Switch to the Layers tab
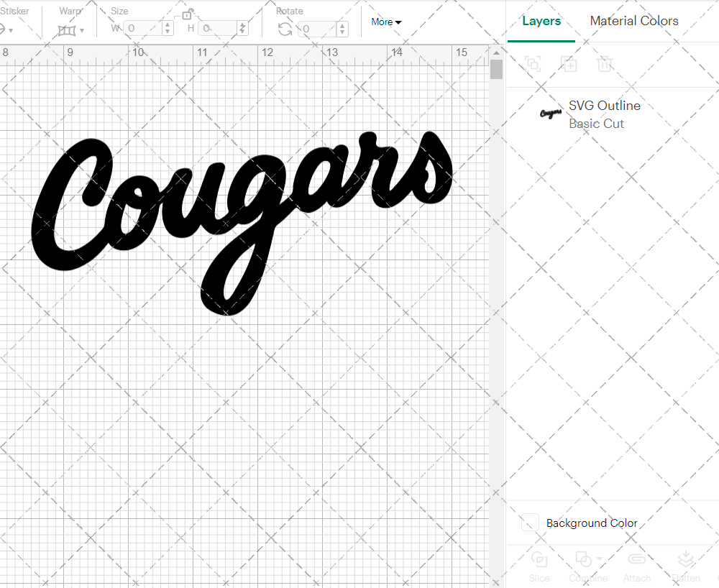719x588 pixels. 541,21
